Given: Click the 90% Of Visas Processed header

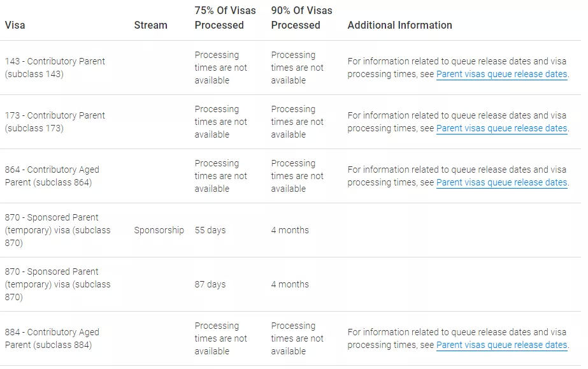Looking at the screenshot, I should [301, 18].
